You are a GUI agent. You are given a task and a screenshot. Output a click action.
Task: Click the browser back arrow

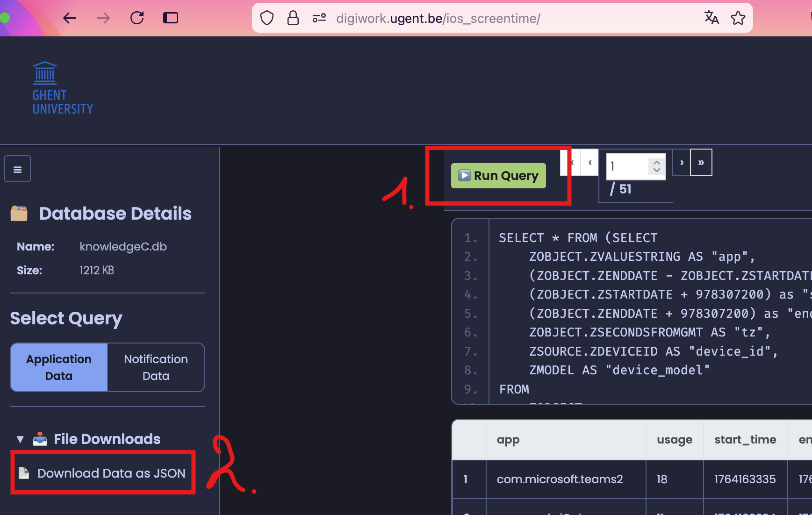pos(70,18)
